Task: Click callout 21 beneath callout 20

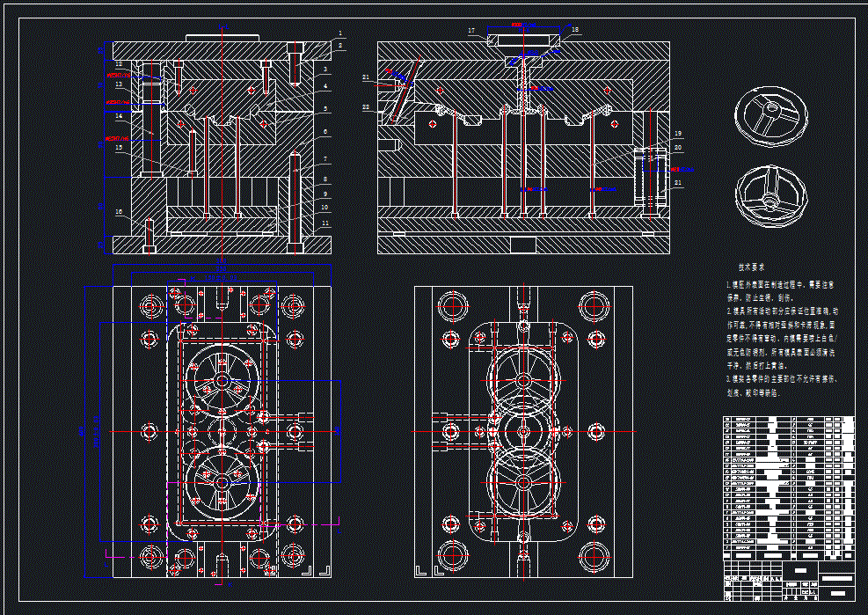Action: pyautogui.click(x=678, y=183)
